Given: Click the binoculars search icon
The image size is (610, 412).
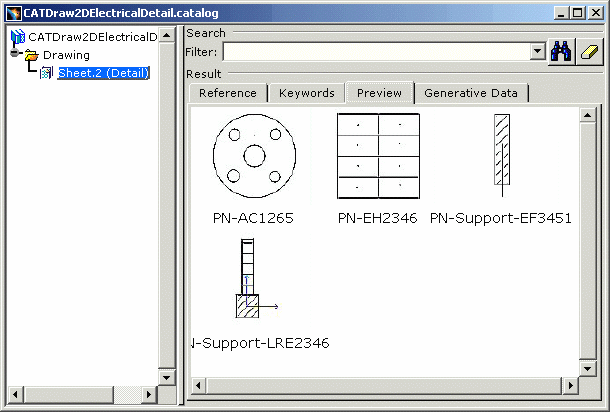Looking at the screenshot, I should tap(561, 51).
